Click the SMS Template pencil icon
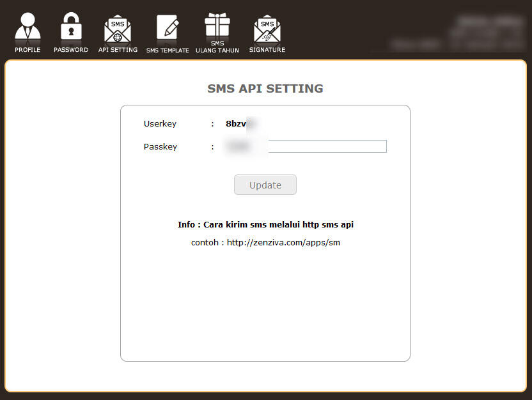This screenshot has width=532, height=400. 167,27
